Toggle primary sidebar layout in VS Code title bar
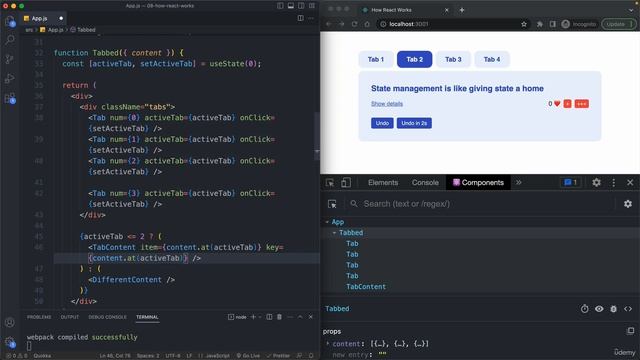Image resolution: width=640 pixels, height=360 pixels. [280, 6]
